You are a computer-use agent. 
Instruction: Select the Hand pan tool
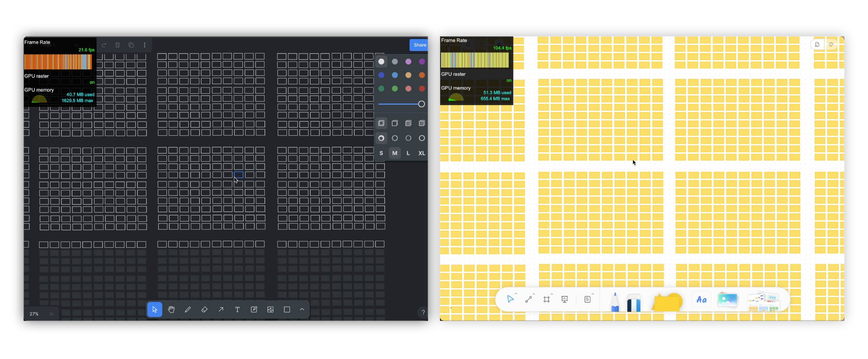click(x=171, y=310)
